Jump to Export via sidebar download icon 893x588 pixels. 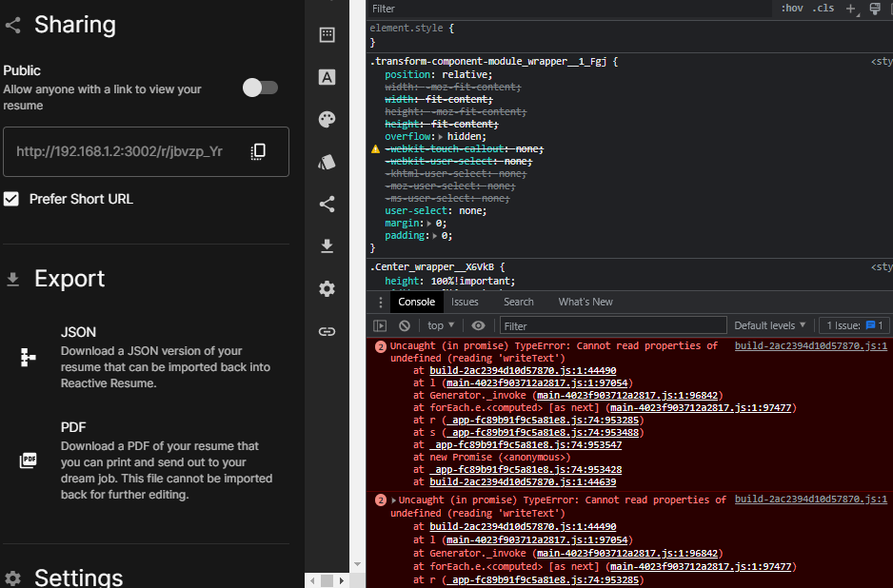(327, 245)
